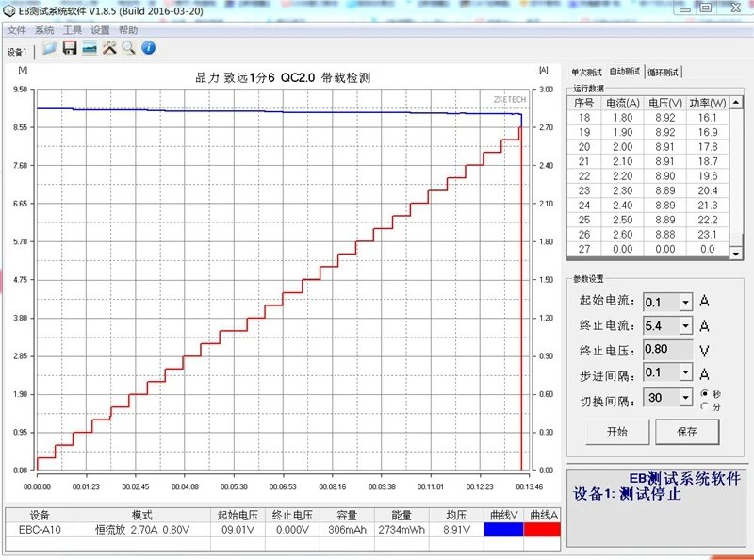Open the tools settings hammer icon
754x560 pixels.
tap(109, 48)
